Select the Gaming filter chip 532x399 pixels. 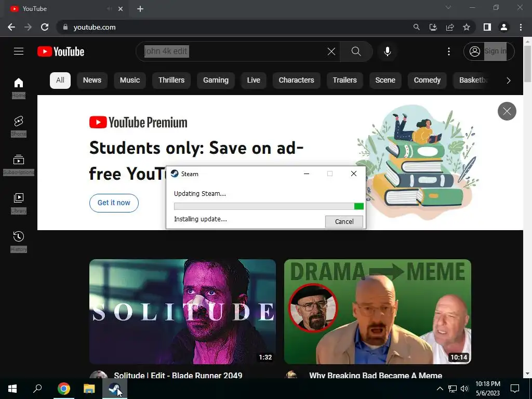tap(216, 81)
